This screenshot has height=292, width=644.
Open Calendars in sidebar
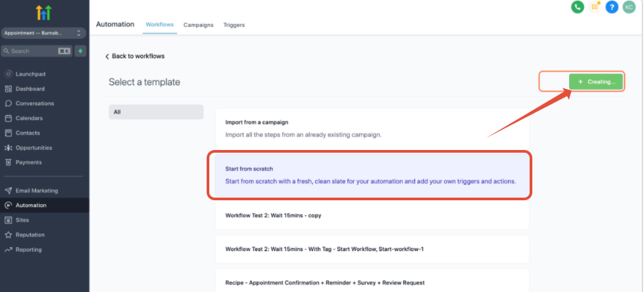[x=29, y=118]
